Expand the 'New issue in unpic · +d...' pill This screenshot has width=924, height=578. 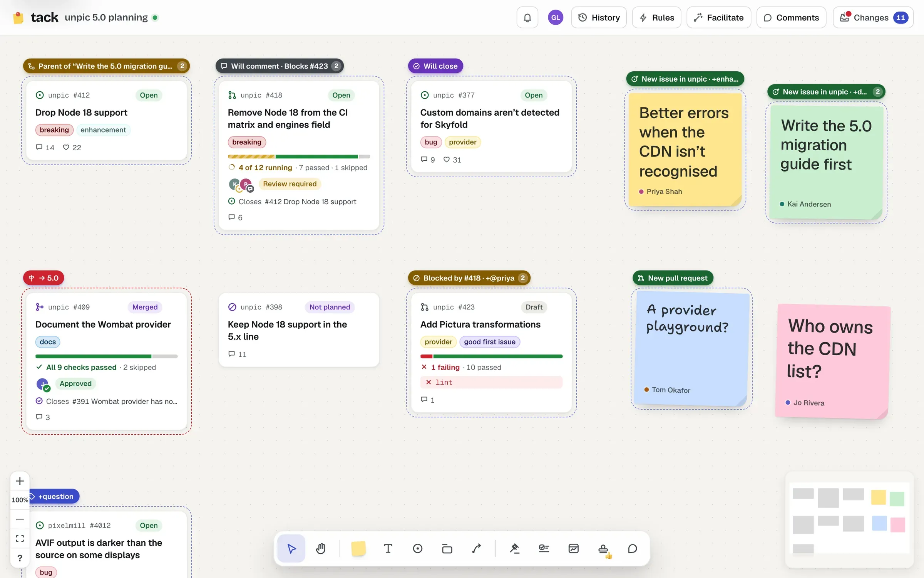[826, 92]
